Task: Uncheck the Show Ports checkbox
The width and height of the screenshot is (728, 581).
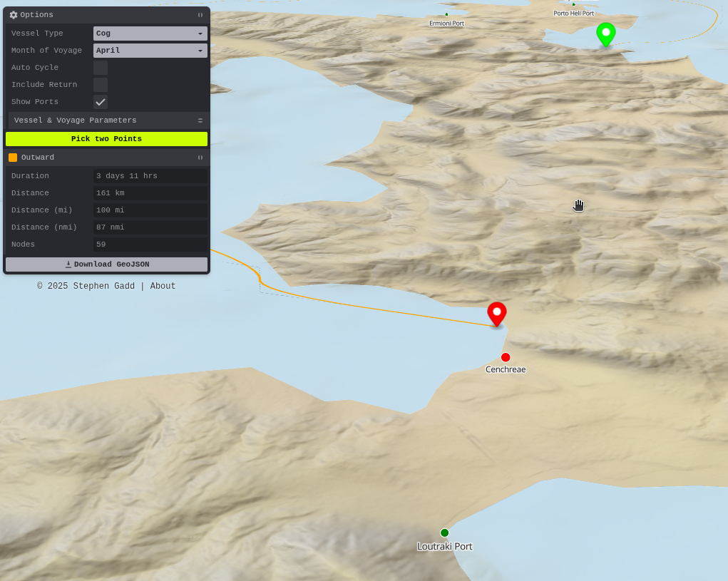Action: coord(101,102)
